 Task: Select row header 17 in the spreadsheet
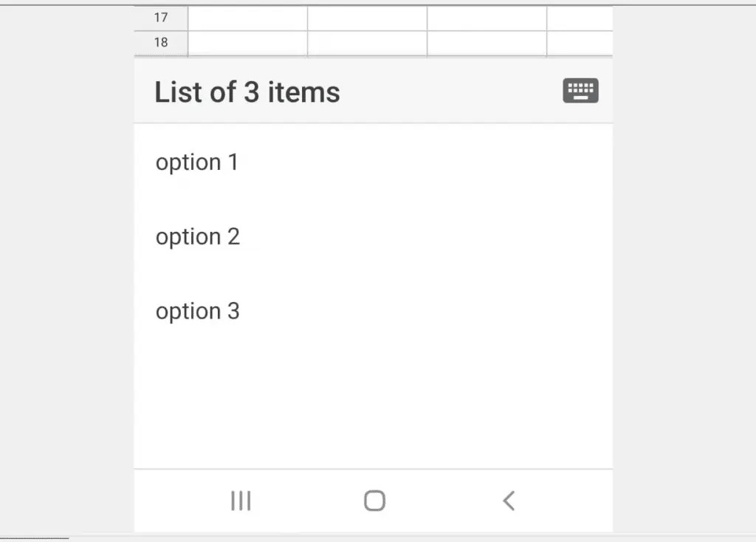tap(160, 18)
